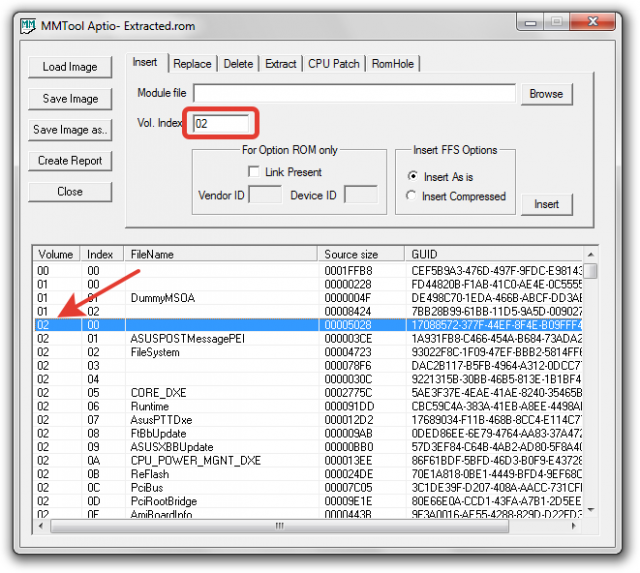Select the ASUSPOSTMessagePEI row

coord(308,339)
